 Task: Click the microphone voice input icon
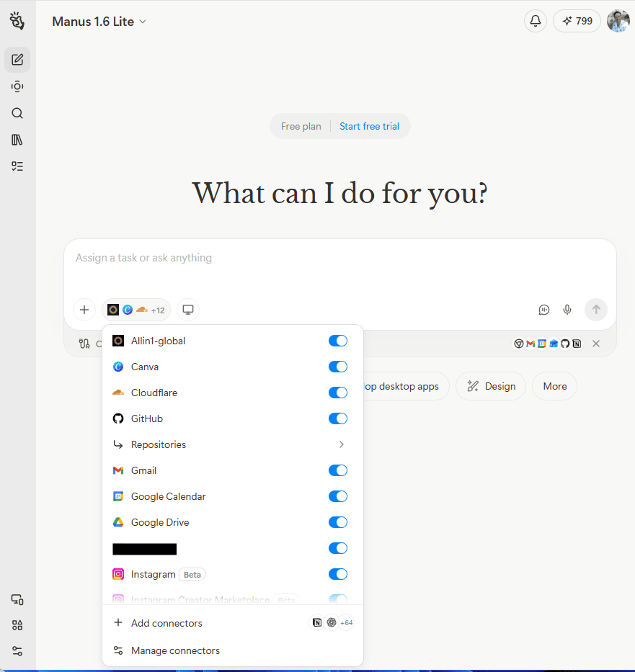[567, 310]
